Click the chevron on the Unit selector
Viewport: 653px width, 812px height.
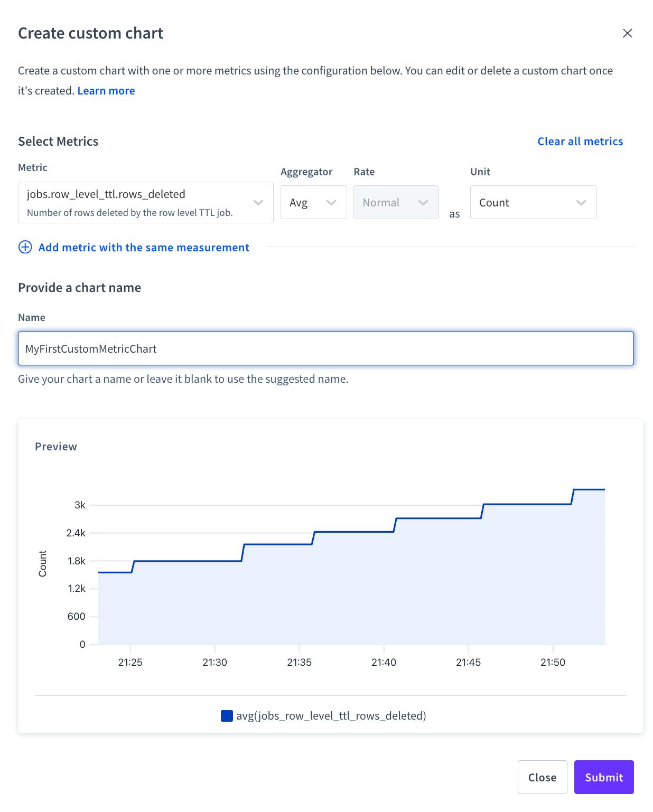point(581,202)
